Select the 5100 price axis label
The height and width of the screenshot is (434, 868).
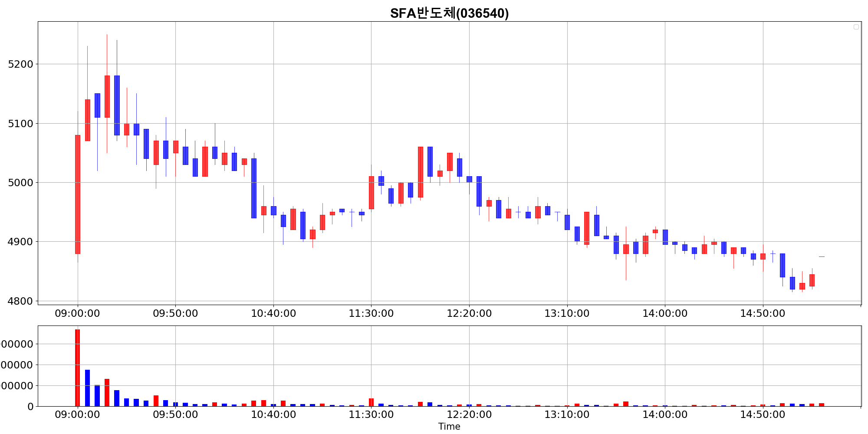coord(20,124)
